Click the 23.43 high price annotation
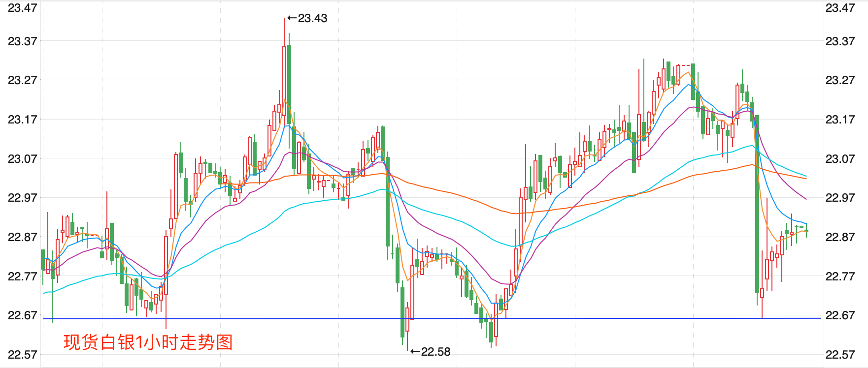 (307, 18)
